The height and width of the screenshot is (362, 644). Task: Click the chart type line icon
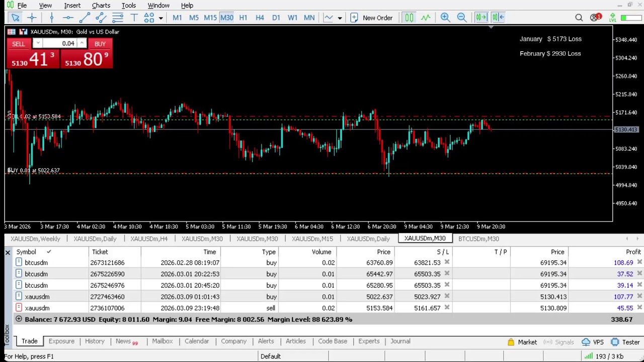point(329,18)
